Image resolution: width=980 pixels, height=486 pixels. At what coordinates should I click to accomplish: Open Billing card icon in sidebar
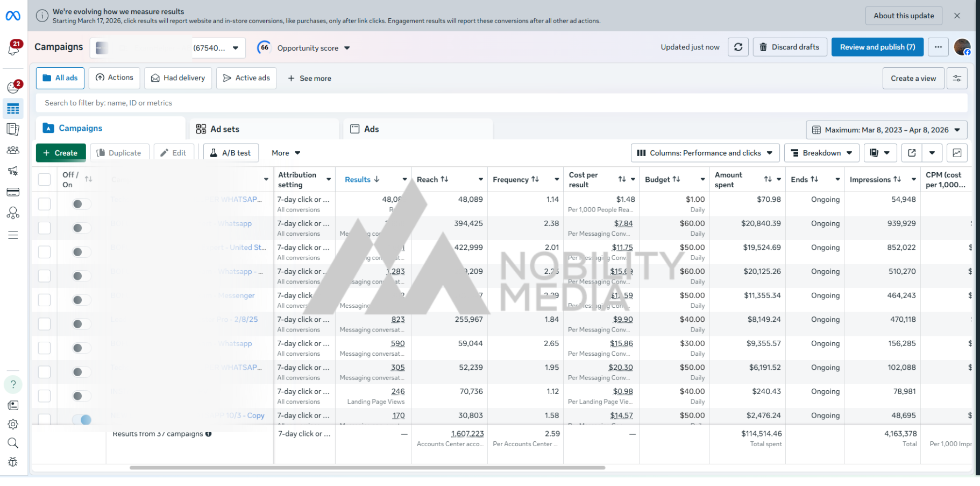(x=13, y=192)
